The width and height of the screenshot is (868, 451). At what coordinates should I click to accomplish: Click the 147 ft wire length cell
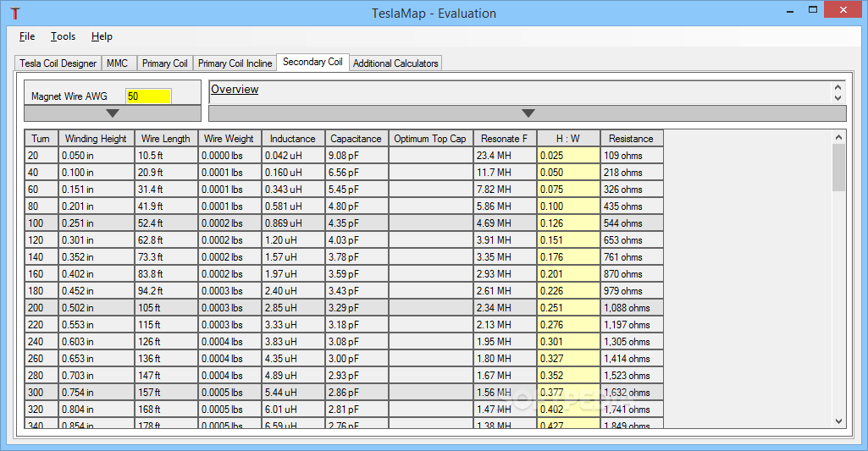pyautogui.click(x=166, y=376)
